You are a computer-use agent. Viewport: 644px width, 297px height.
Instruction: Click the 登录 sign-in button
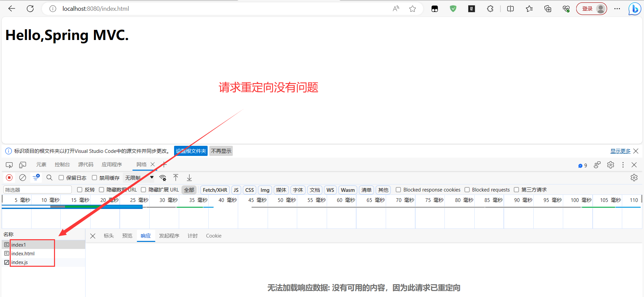pyautogui.click(x=592, y=9)
